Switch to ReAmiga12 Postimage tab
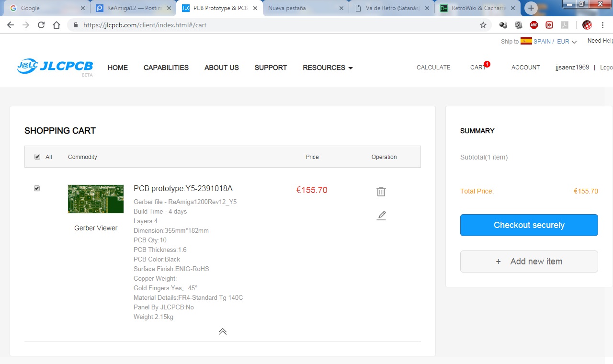 tap(133, 8)
